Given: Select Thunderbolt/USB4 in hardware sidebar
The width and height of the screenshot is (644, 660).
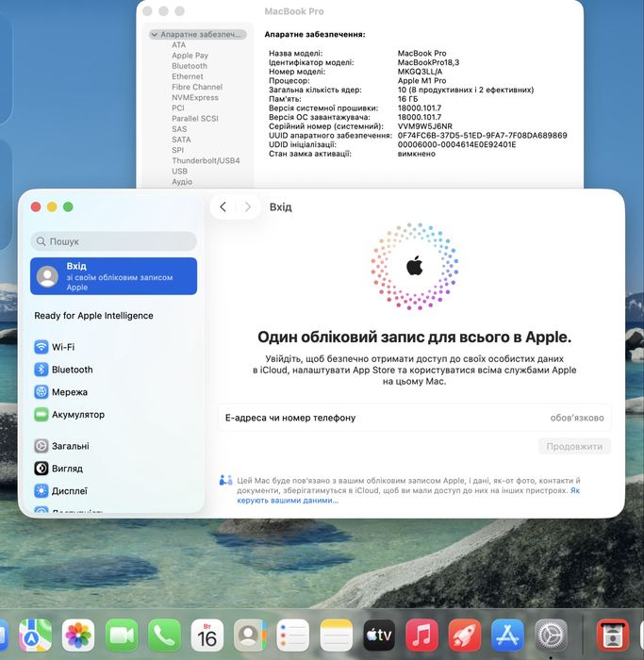Looking at the screenshot, I should [206, 160].
